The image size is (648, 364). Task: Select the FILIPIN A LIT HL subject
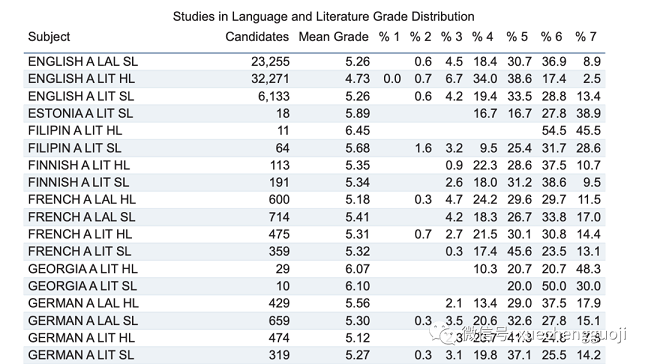point(75,131)
